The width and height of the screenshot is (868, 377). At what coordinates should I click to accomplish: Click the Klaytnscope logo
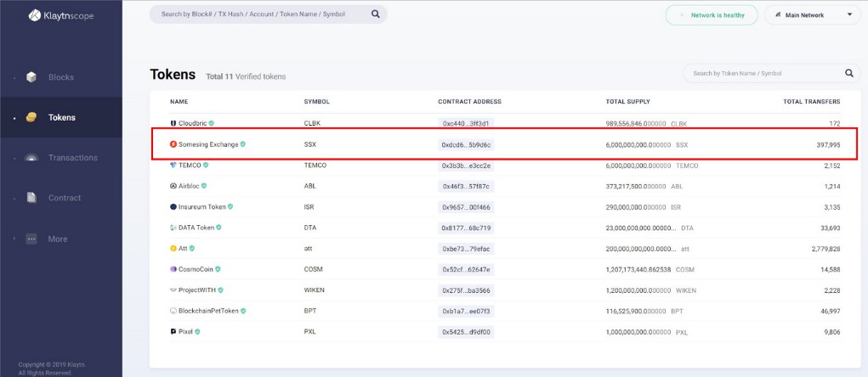pyautogui.click(x=61, y=15)
